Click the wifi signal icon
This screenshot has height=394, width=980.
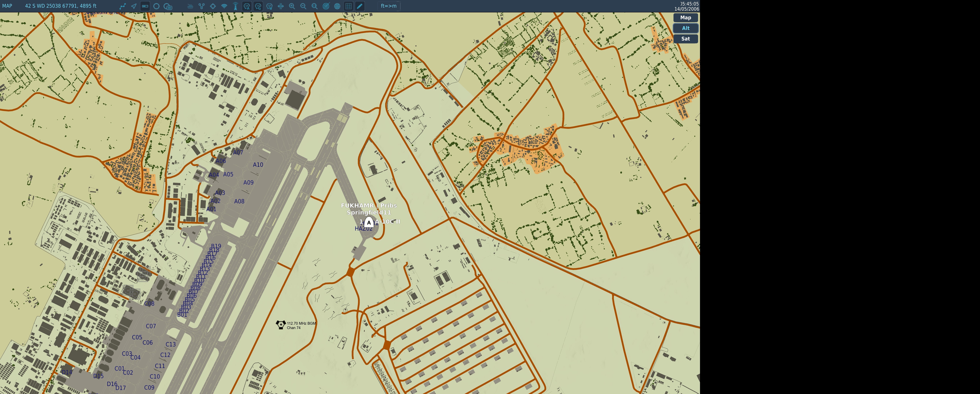pyautogui.click(x=224, y=6)
